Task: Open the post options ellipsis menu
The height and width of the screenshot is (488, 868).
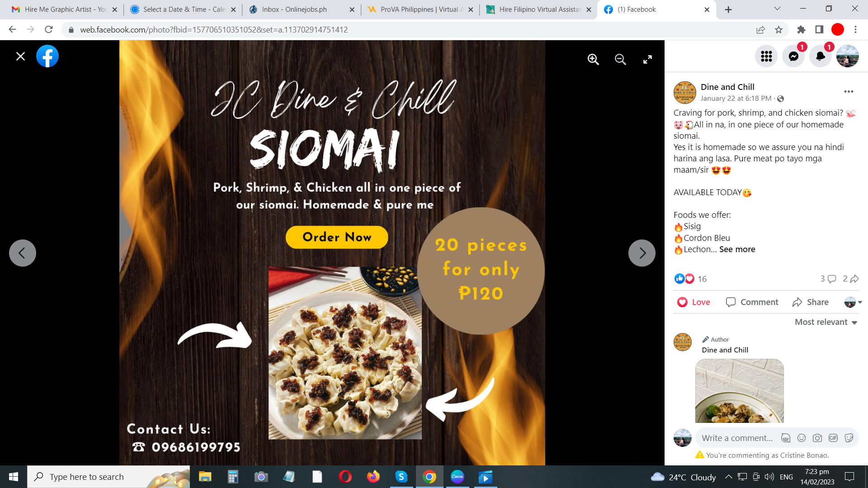Action: pyautogui.click(x=849, y=92)
